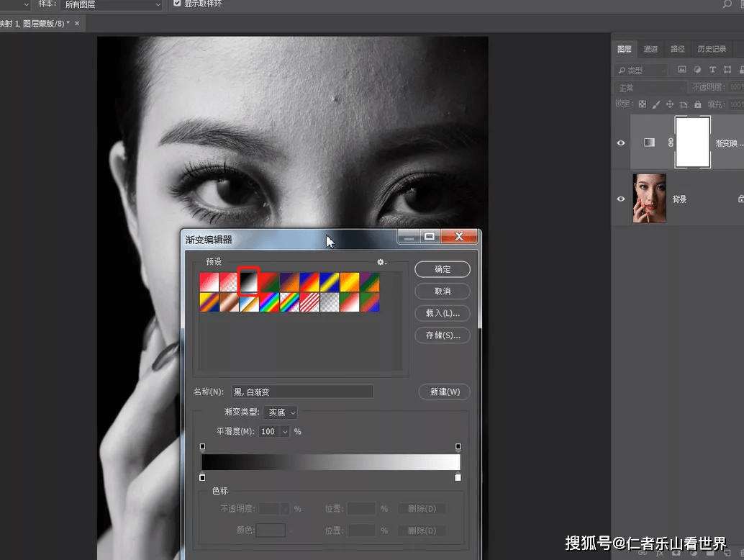
Task: Click the mask link chain icon
Action: (x=671, y=142)
